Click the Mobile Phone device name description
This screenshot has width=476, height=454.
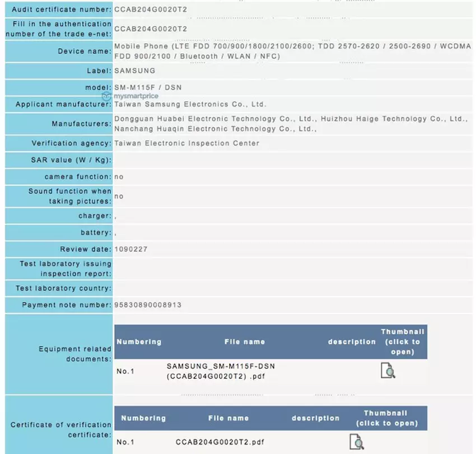[291, 51]
